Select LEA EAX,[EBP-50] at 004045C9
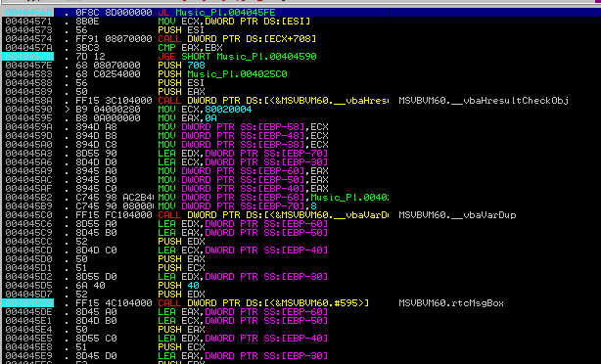The height and width of the screenshot is (364, 601). pos(243,233)
